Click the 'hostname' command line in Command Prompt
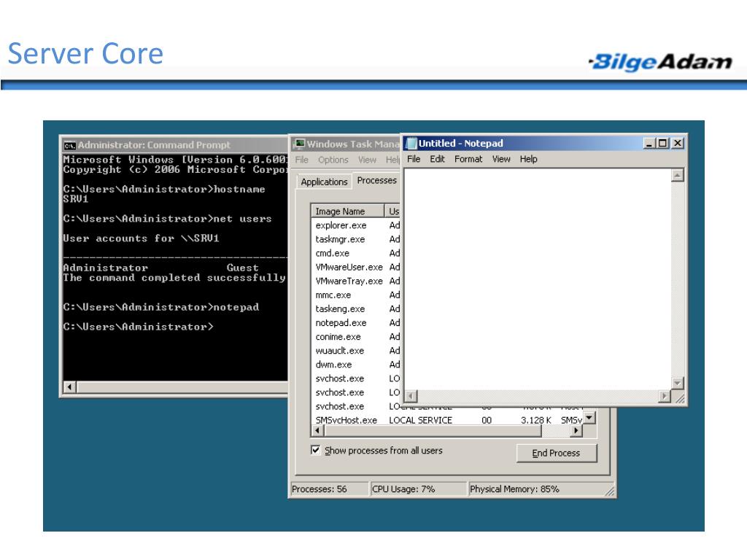Screen dimensions: 747x560 [164, 189]
